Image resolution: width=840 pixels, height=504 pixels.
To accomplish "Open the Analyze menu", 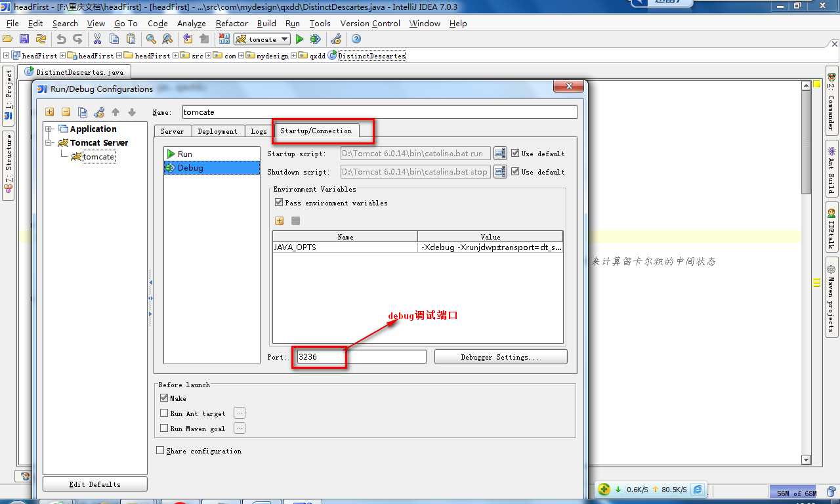I will pos(191,23).
